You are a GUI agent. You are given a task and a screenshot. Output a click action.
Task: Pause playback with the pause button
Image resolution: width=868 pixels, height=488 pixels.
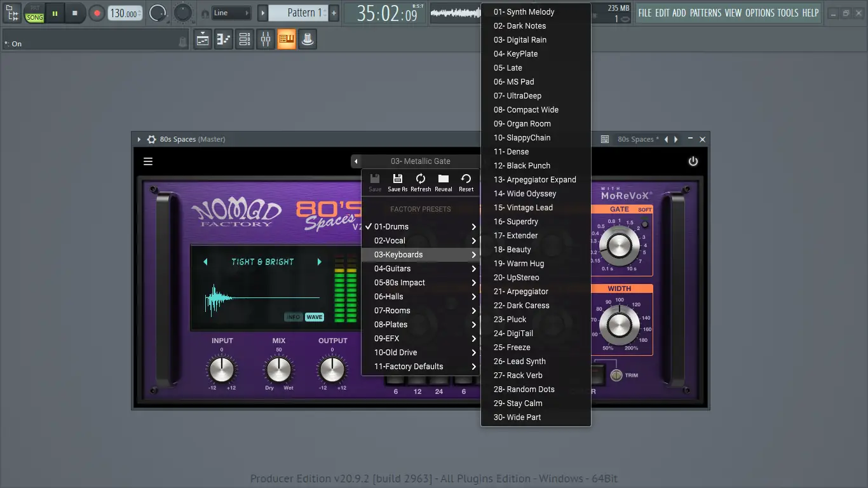(x=55, y=13)
